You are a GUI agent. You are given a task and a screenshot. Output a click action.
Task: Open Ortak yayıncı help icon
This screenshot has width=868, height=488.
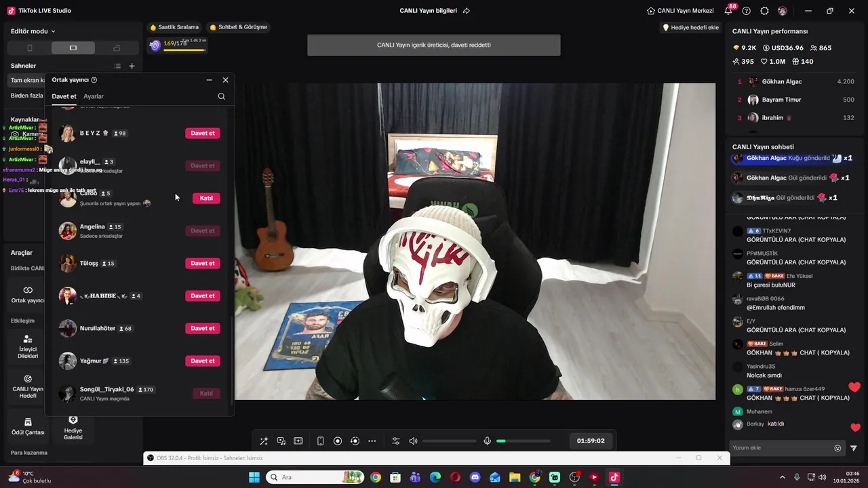click(94, 80)
